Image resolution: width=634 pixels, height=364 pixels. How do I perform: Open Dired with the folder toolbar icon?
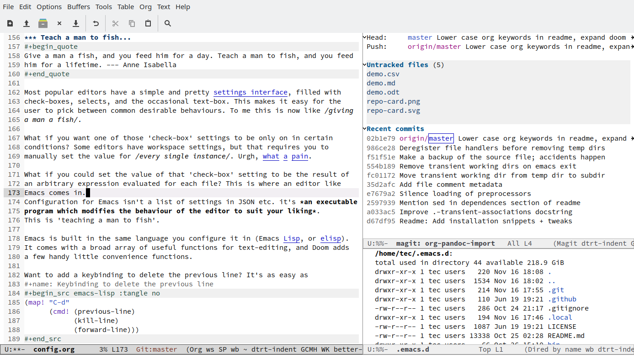[x=43, y=23]
